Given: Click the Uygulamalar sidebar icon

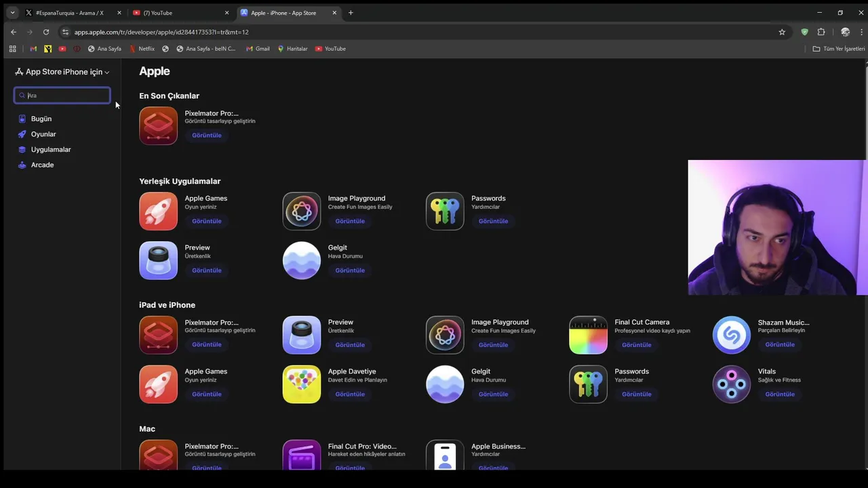Looking at the screenshot, I should click(22, 150).
